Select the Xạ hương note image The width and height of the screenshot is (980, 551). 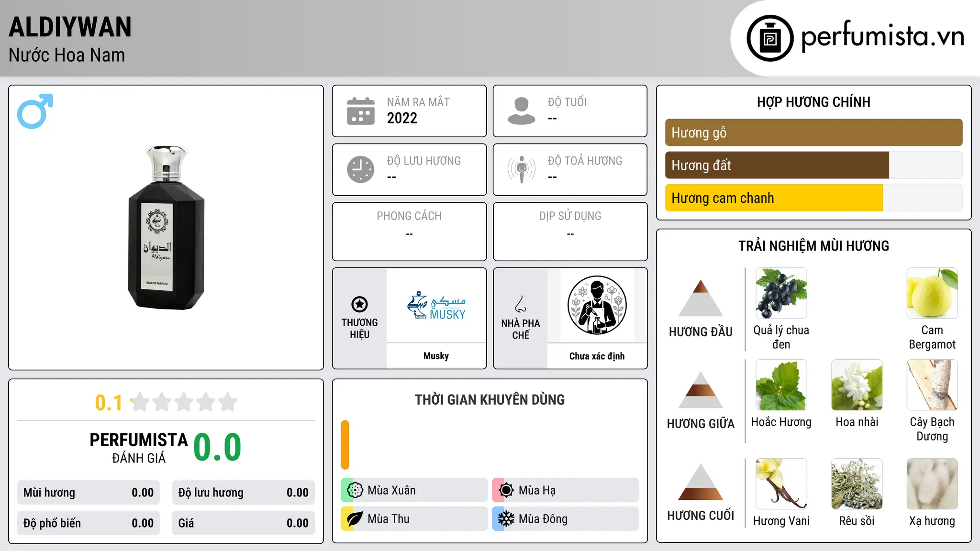pyautogui.click(x=932, y=484)
